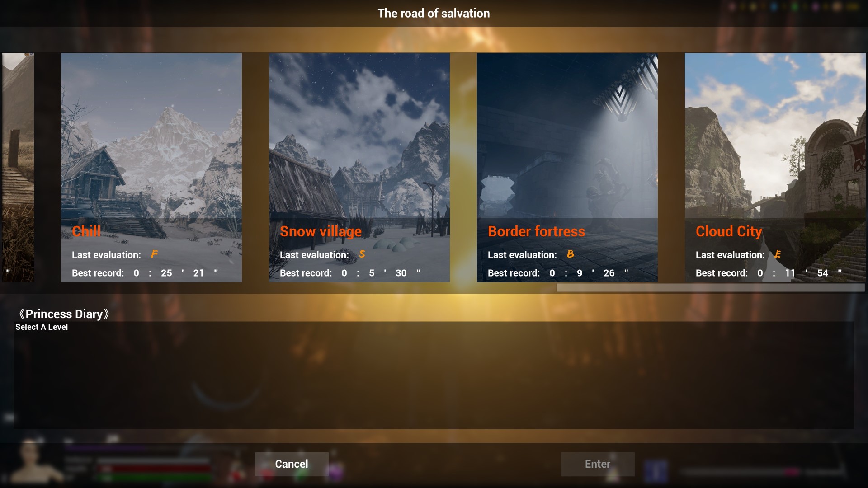The image size is (868, 488).
Task: Click the Princess Diary title text
Action: click(64, 313)
